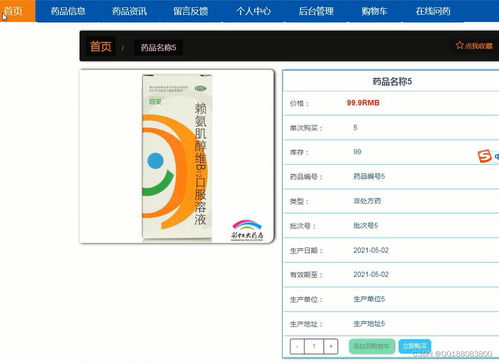Click the 价格 label
This screenshot has width=499, height=362.
(x=299, y=103)
